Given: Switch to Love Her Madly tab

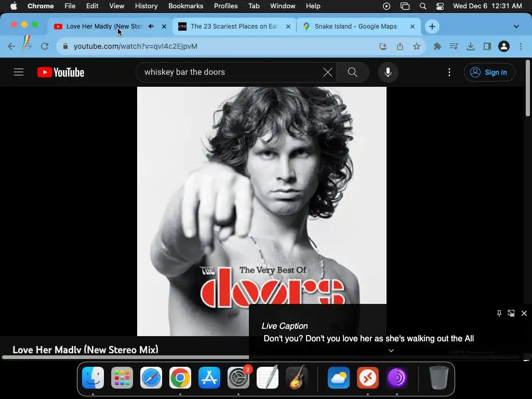Looking at the screenshot, I should click(x=103, y=26).
